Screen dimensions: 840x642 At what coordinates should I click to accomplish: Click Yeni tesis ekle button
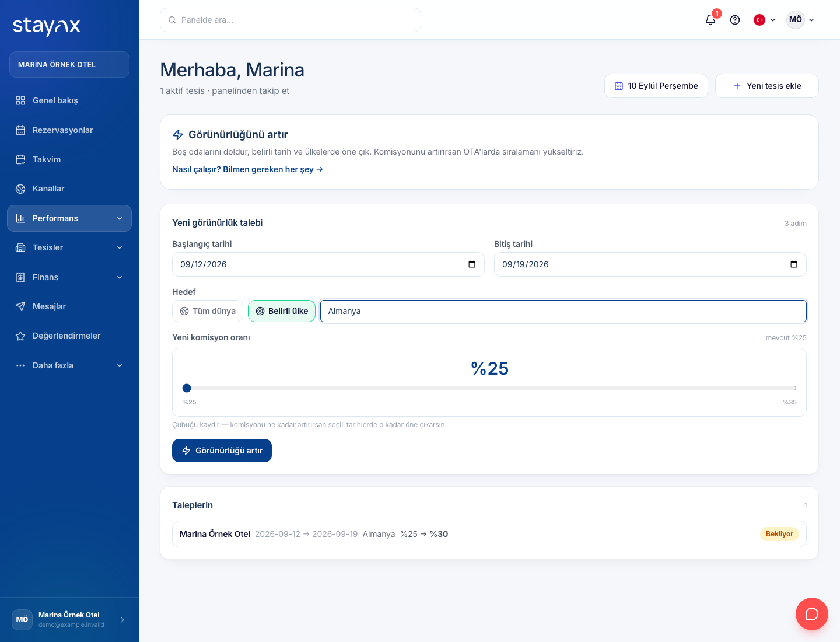pos(767,86)
